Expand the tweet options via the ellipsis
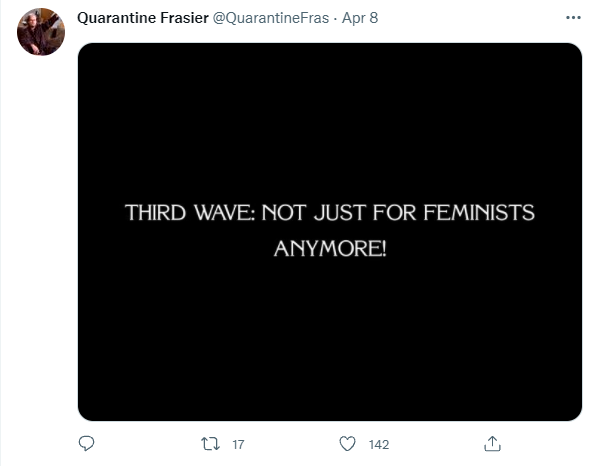597x466 pixels. click(573, 18)
